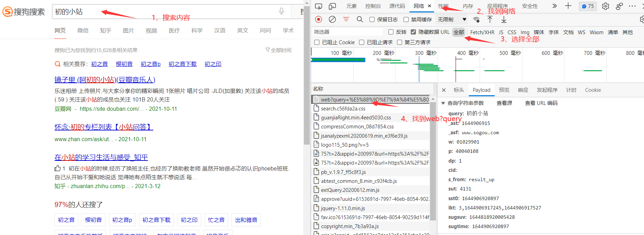644x235 pixels.
Task: Close the request details pane X
Action: [x=444, y=90]
